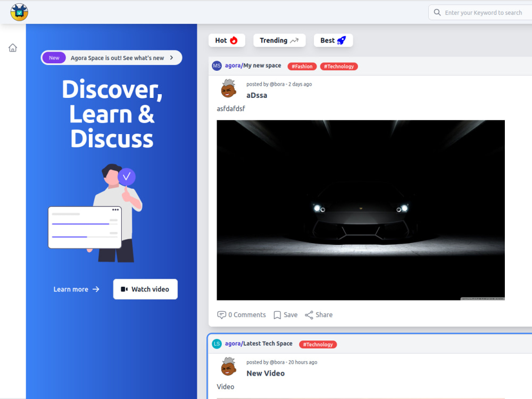Click the Discover, Learn & Discuss headline
This screenshot has width=532, height=399.
112,114
